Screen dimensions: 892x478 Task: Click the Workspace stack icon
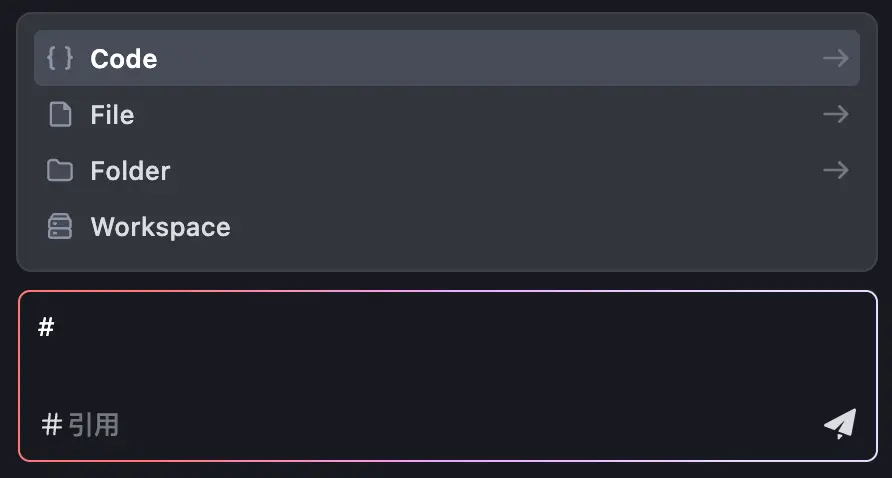pos(60,227)
